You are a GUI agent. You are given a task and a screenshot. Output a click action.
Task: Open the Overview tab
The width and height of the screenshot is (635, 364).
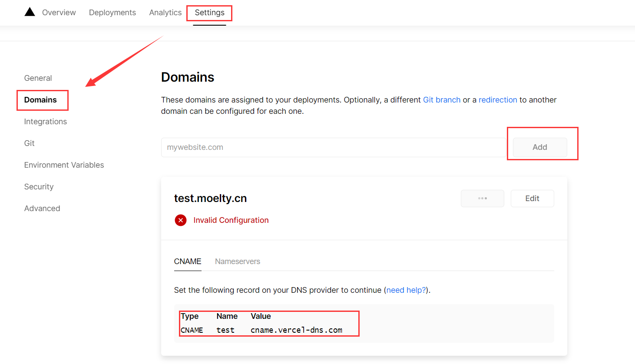pos(59,13)
